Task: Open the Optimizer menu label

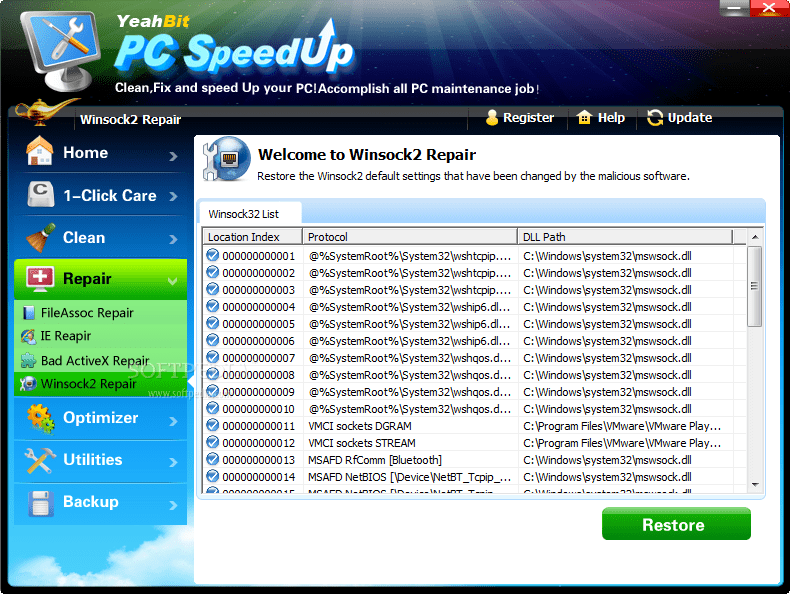Action: pos(100,418)
